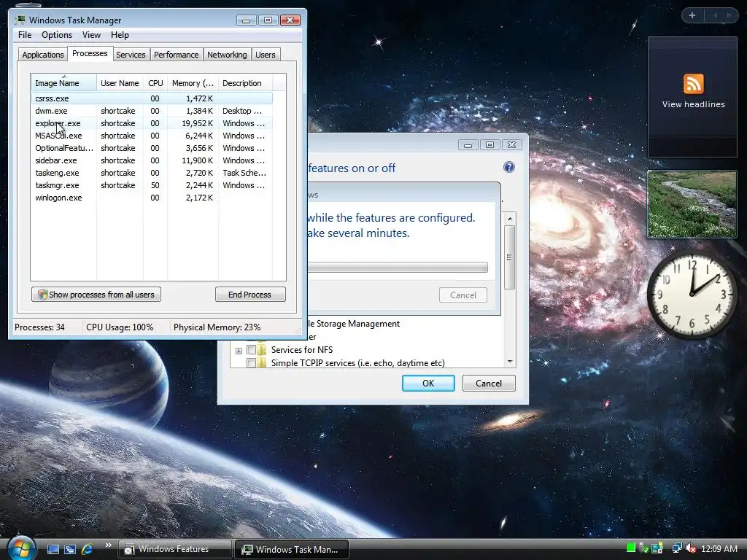
Task: Click the Windows Task Manager title icon
Action: pos(20,20)
